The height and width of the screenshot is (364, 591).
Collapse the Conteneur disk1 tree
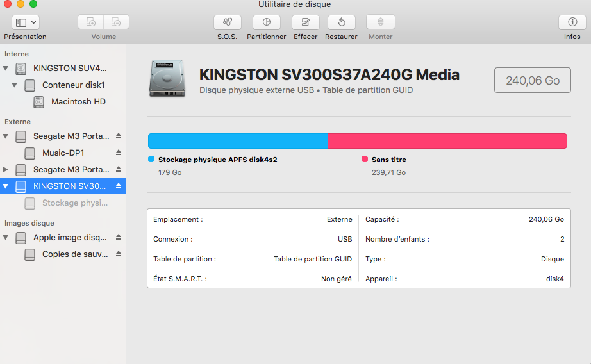point(14,85)
